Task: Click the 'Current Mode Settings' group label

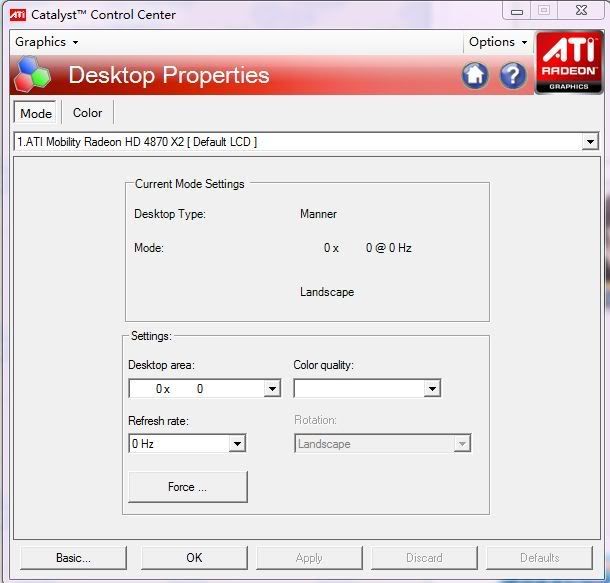Action: [189, 184]
